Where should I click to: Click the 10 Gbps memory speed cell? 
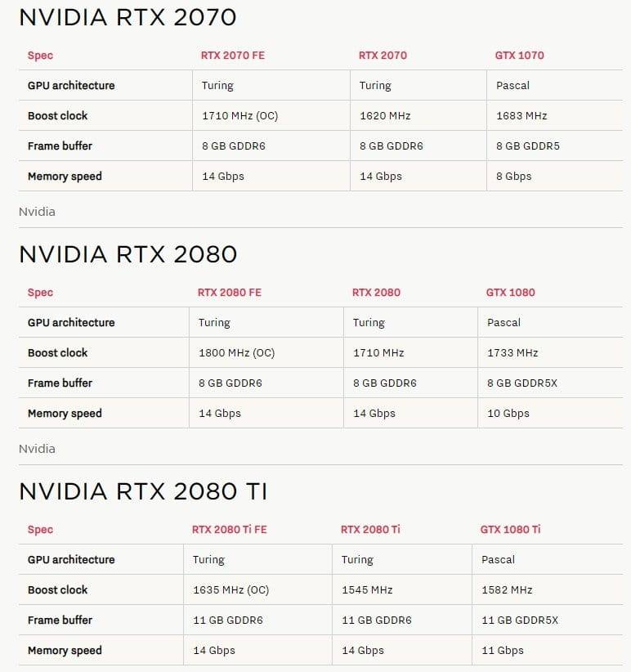point(508,414)
